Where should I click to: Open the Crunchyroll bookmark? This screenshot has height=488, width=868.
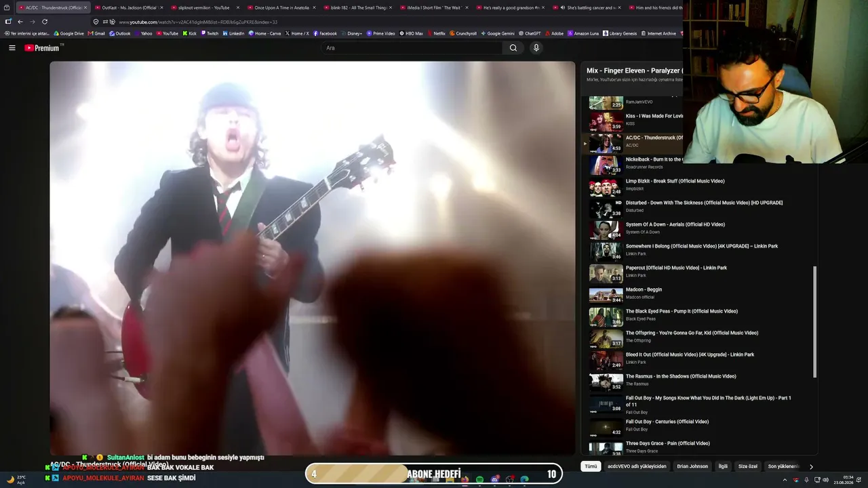click(463, 33)
